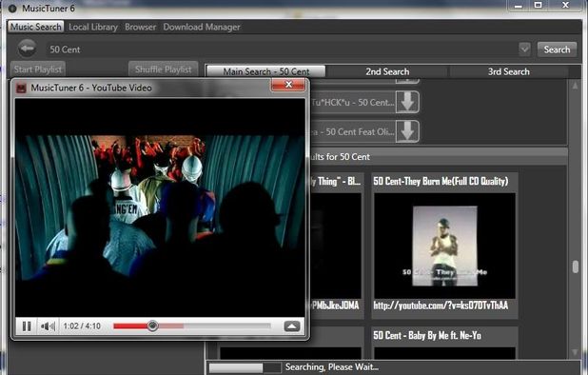Open the Browser tab

click(140, 27)
